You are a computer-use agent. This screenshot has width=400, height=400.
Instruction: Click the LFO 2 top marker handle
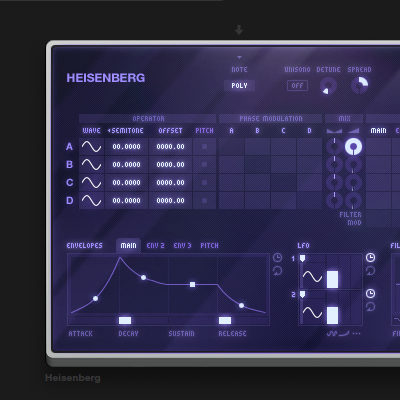[x=302, y=294]
